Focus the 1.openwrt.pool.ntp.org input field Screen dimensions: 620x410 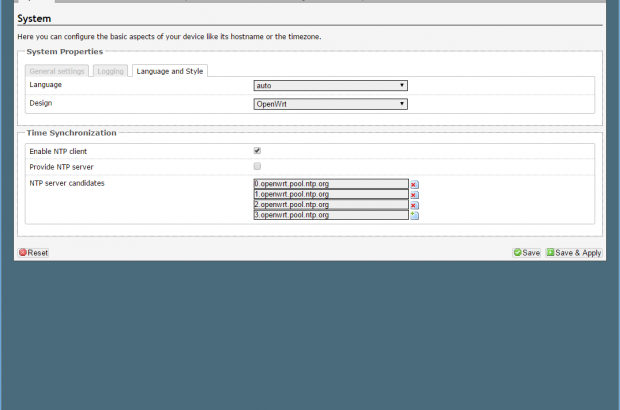(x=331, y=194)
